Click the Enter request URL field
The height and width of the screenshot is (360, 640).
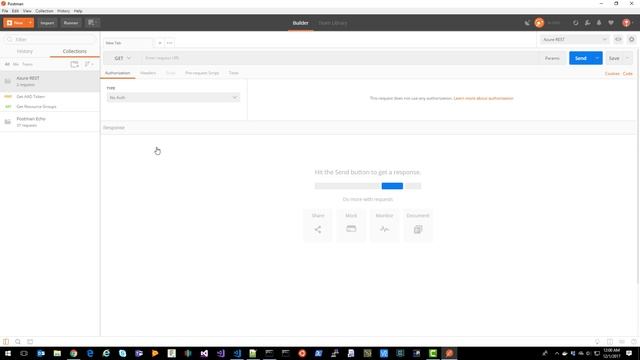point(340,58)
